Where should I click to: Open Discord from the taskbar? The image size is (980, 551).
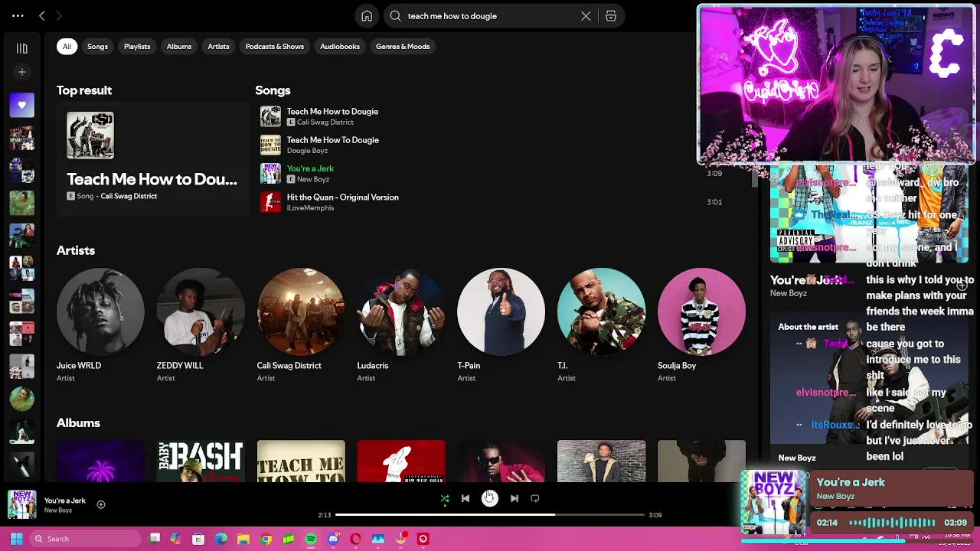click(333, 539)
